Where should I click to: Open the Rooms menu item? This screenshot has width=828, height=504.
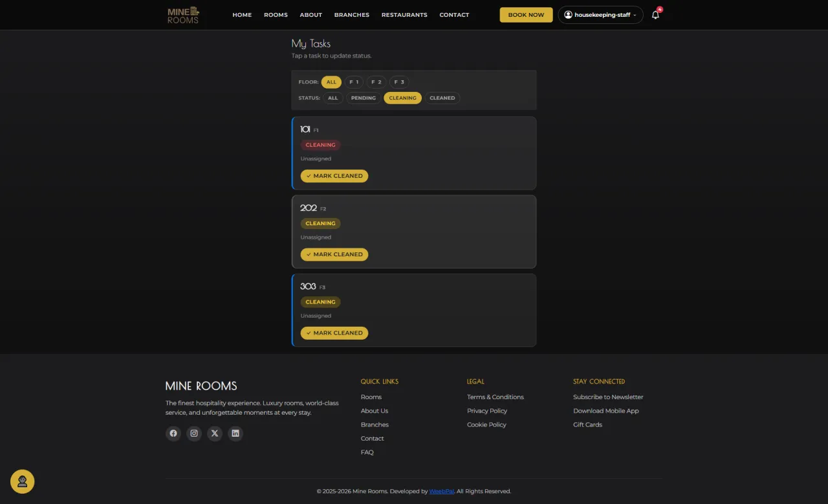pos(276,15)
